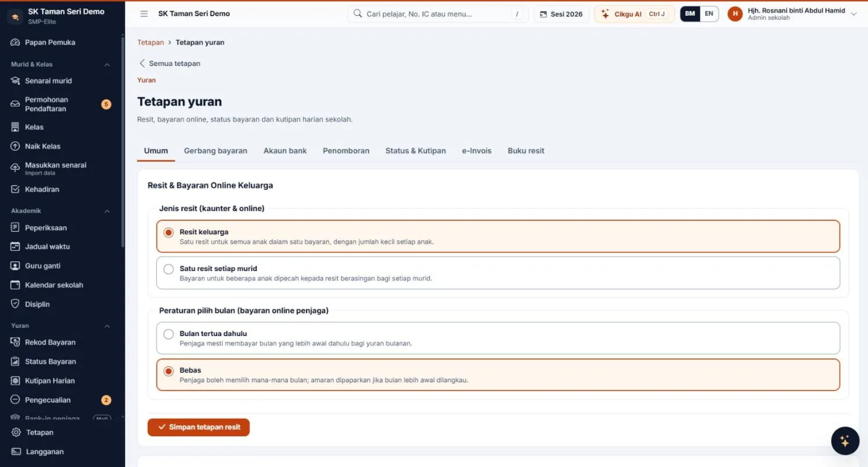Switch language to EN
The width and height of the screenshot is (868, 467).
pos(709,14)
